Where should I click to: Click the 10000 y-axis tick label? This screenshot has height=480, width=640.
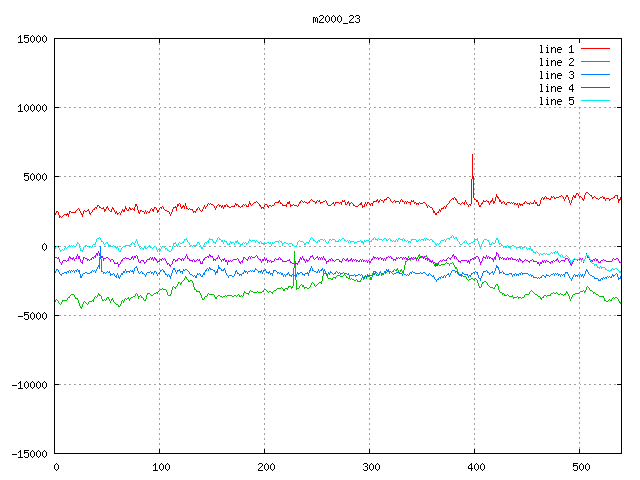(x=30, y=108)
